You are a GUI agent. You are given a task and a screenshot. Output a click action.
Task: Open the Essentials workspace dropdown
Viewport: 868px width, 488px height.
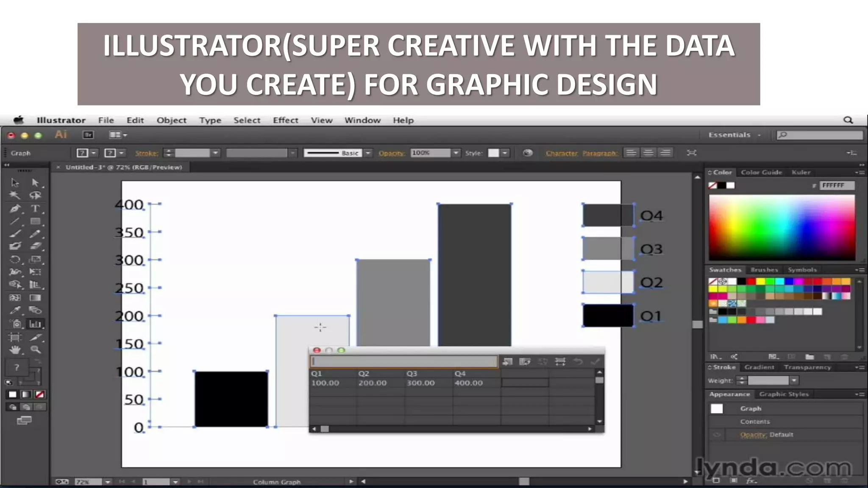[x=735, y=135]
